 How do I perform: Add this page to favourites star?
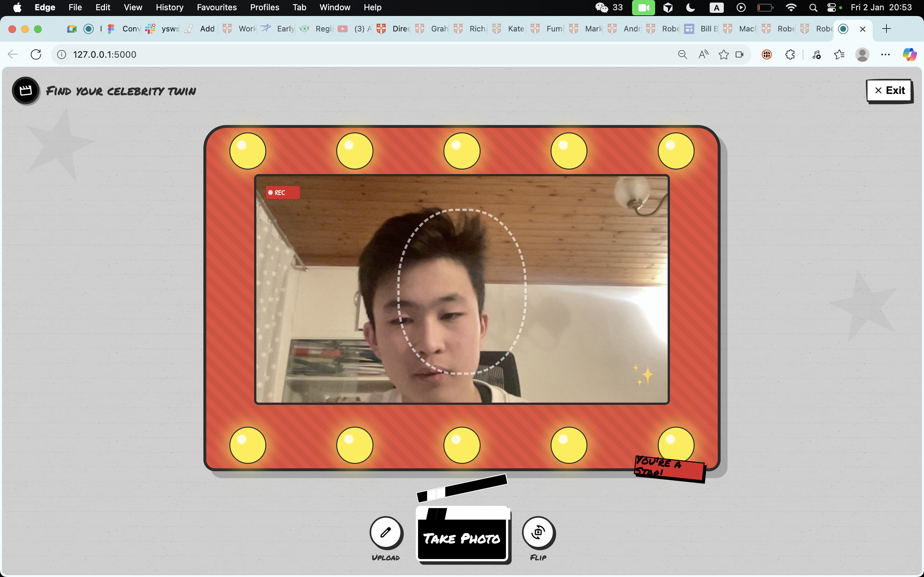[723, 54]
